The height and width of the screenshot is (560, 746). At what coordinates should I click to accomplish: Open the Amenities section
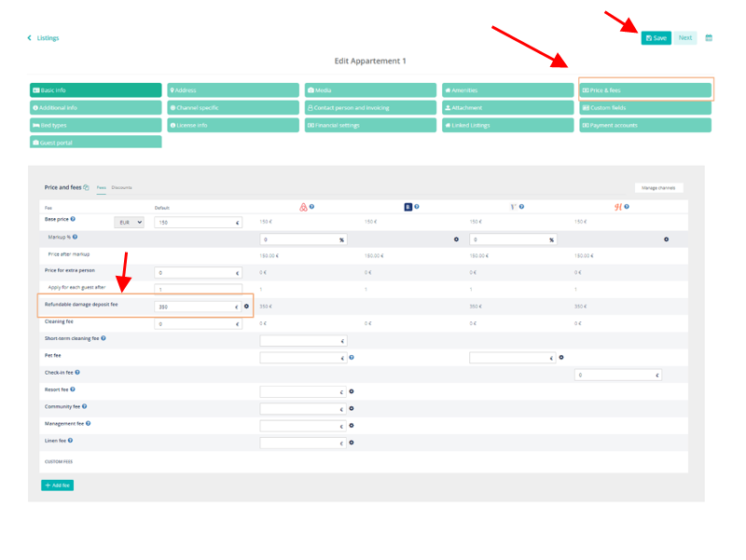pos(507,90)
